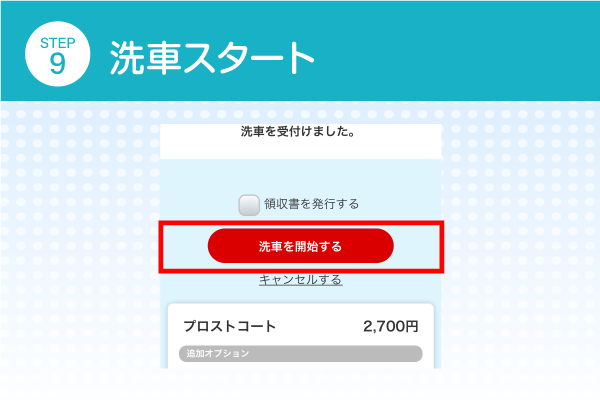Click the dotted background left of the phone screen
The width and height of the screenshot is (600, 400).
tap(80, 250)
